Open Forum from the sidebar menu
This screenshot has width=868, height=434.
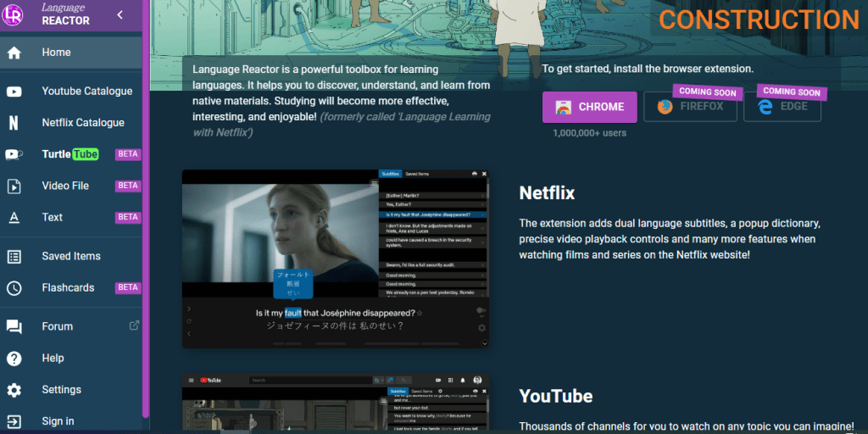pos(57,326)
